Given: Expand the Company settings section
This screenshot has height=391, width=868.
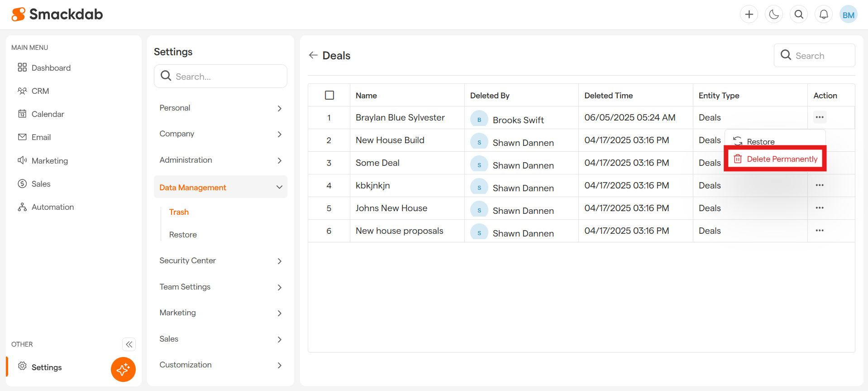Looking at the screenshot, I should (220, 134).
